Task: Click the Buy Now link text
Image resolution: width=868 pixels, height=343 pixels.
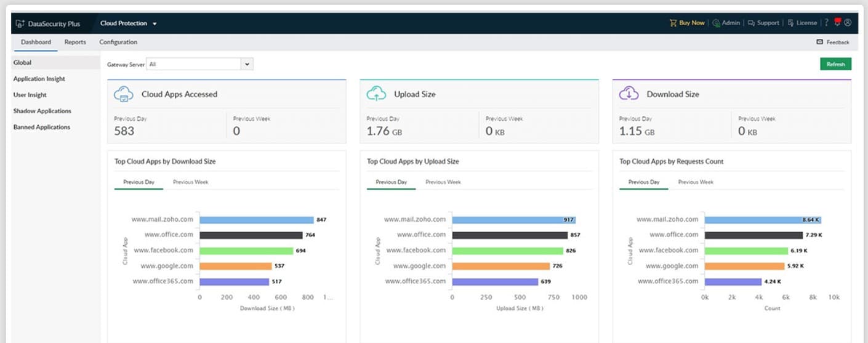Action: pos(692,23)
